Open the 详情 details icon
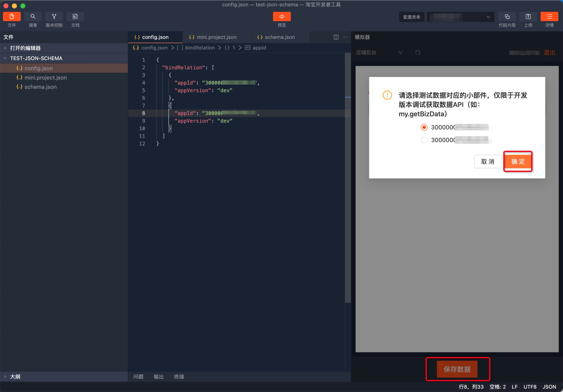 tap(549, 16)
